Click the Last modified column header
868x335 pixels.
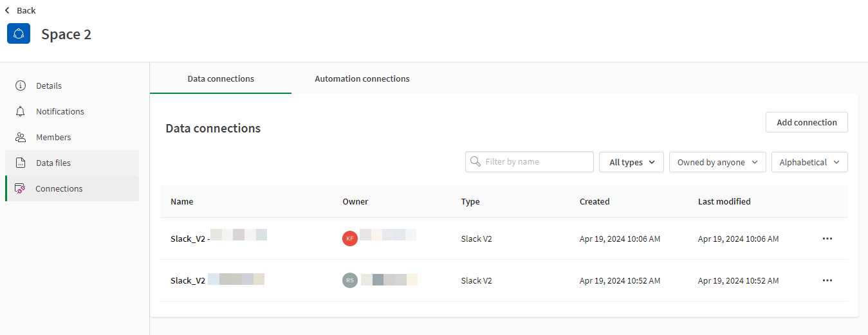click(x=725, y=201)
